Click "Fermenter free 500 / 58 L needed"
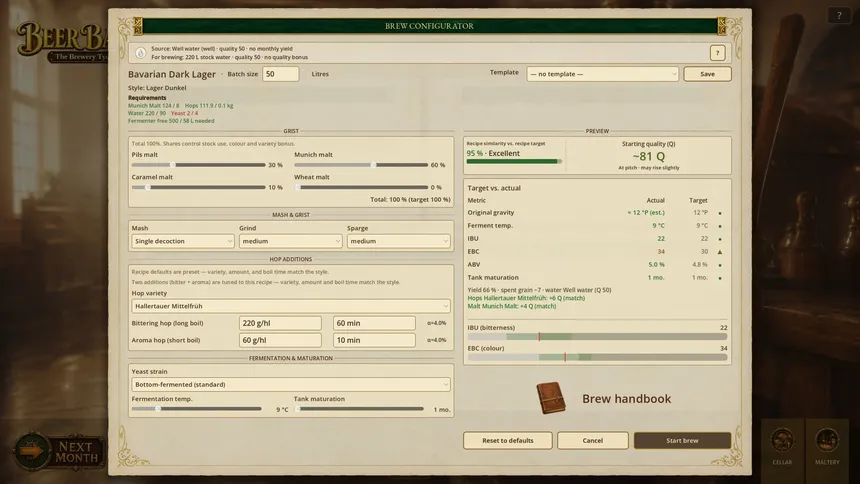The height and width of the screenshot is (484, 860). pyautogui.click(x=171, y=121)
